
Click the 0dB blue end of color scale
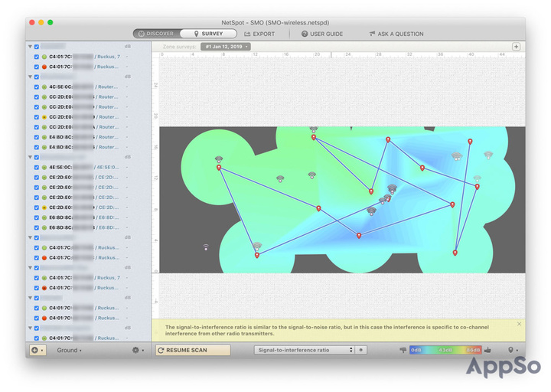416,350
